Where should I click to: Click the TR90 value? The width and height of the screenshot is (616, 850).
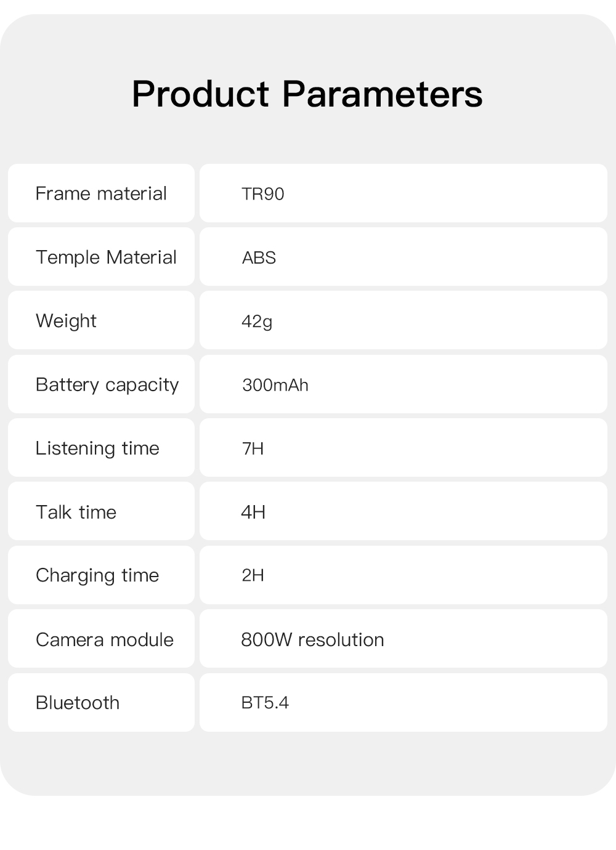pyautogui.click(x=263, y=194)
